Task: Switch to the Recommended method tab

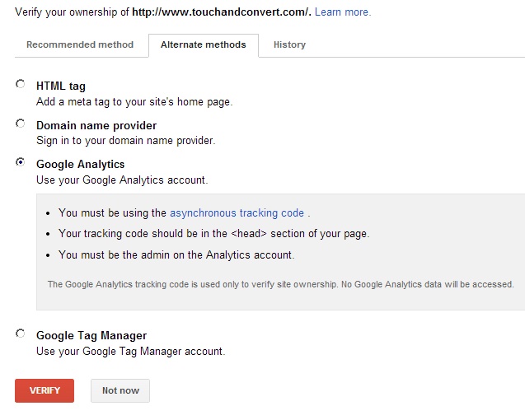Action: (80, 44)
